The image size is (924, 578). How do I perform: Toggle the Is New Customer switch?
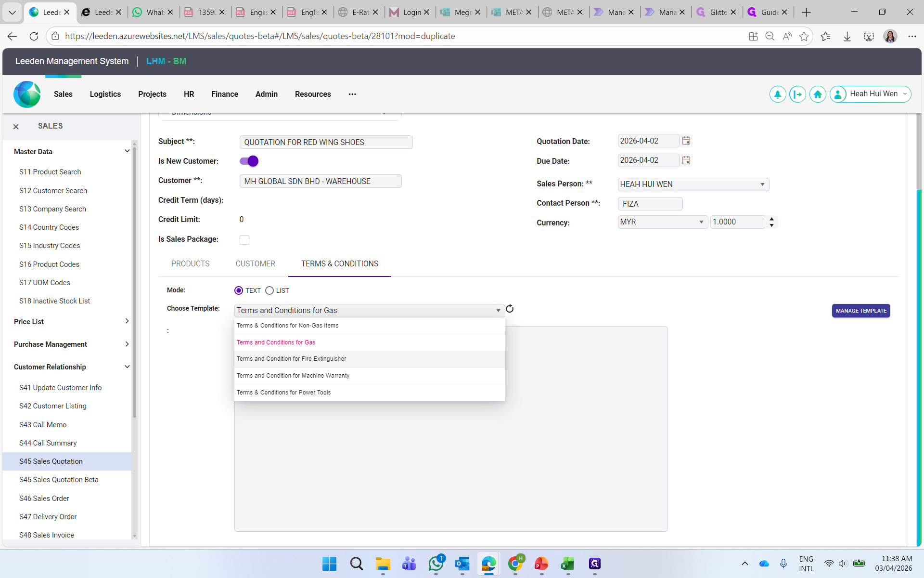click(249, 161)
